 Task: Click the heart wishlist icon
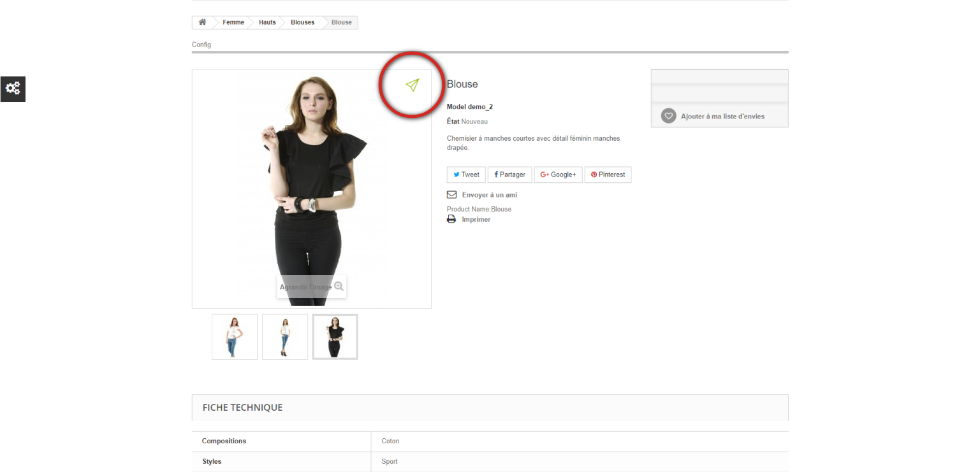pyautogui.click(x=668, y=116)
